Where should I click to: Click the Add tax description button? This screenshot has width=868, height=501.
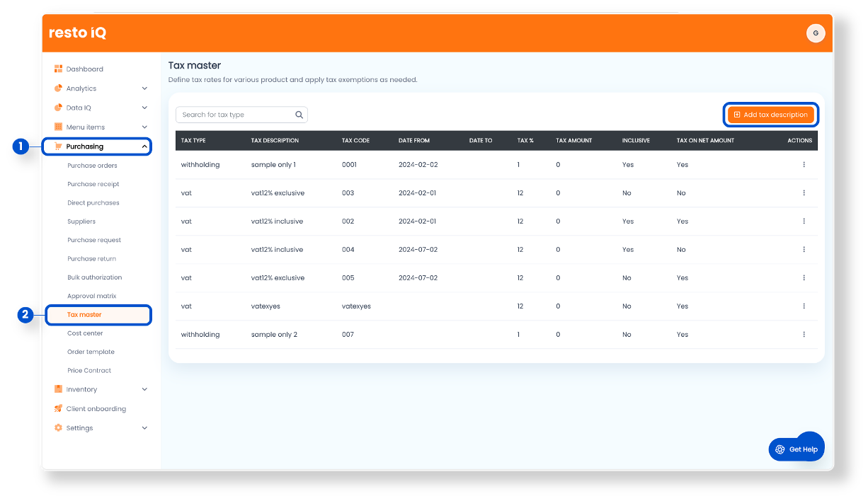click(x=771, y=115)
